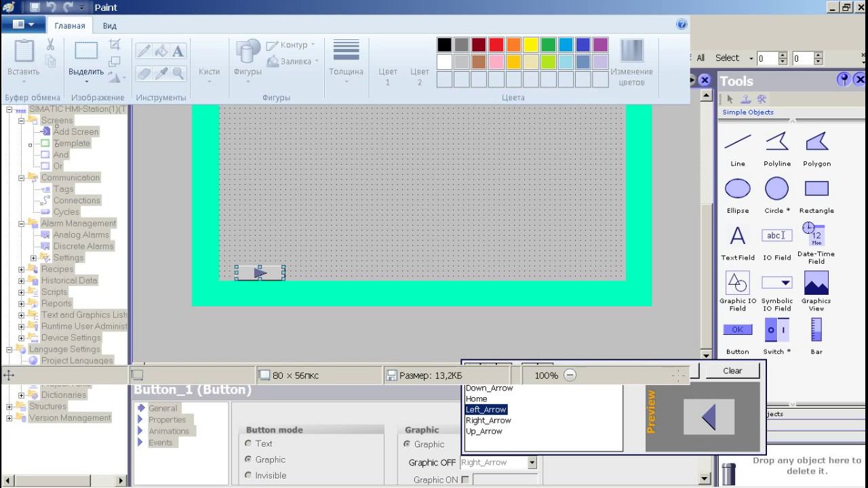Collapse the Screens tree node
The width and height of the screenshot is (868, 488).
tap(21, 121)
